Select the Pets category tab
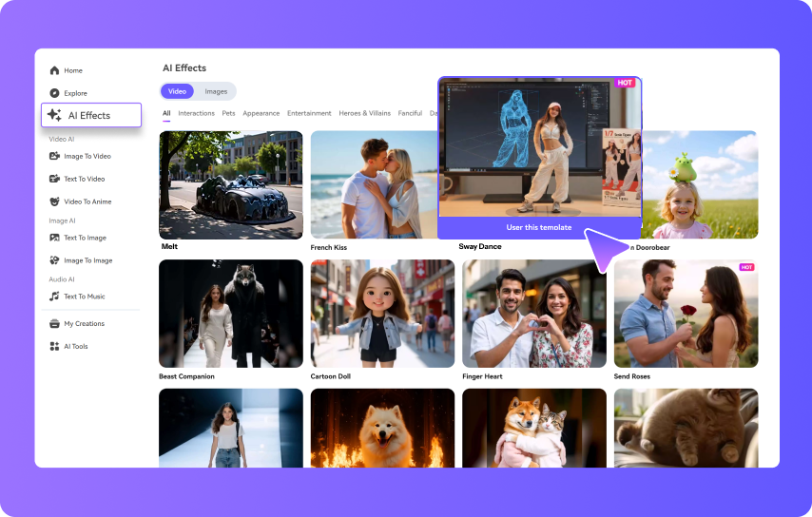Screen dimensions: 812x517 [x=228, y=113]
